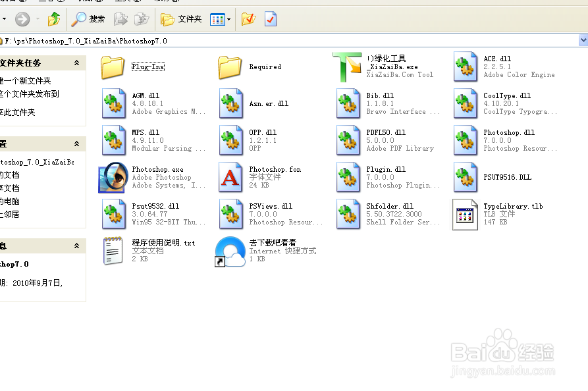This screenshot has width=588, height=391.
Task: Select the AGM.dll file icon
Action: (114, 103)
